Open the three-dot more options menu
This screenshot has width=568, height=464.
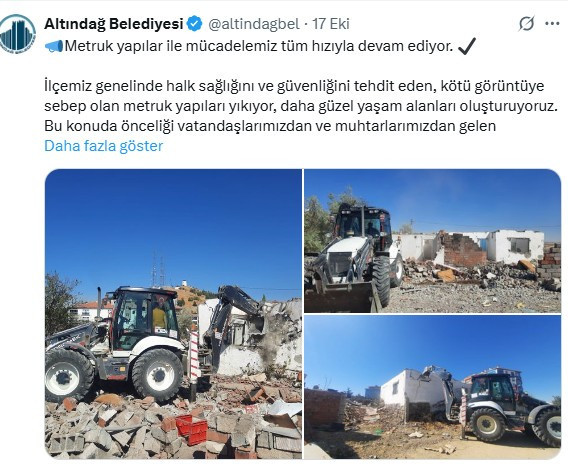click(552, 24)
